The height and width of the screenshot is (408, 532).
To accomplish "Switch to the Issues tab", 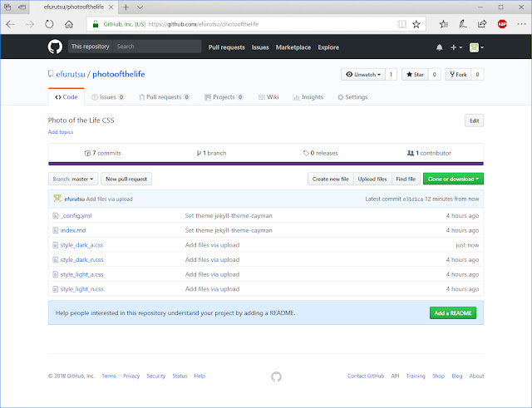I will point(108,97).
